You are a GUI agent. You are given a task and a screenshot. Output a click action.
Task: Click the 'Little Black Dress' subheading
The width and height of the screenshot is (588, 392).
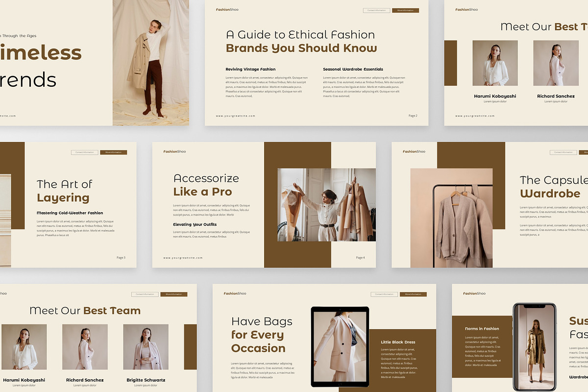click(398, 342)
